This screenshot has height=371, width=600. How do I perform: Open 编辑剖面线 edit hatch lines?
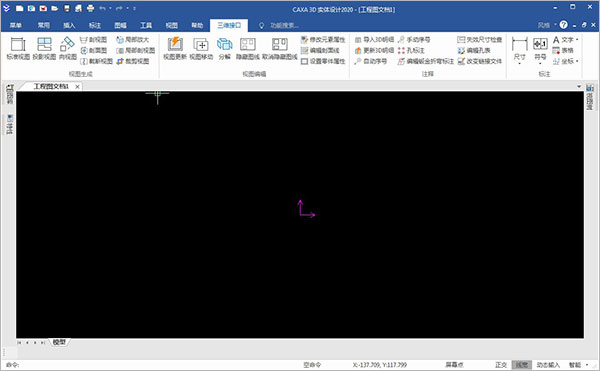tap(320, 50)
